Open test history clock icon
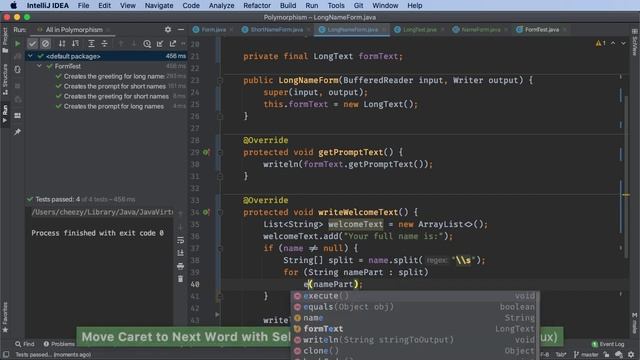640x360 pixels. point(147,44)
